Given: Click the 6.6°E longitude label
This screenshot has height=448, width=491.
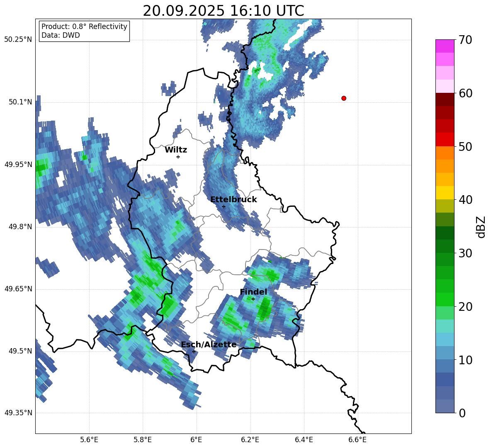Looking at the screenshot, I should point(357,440).
